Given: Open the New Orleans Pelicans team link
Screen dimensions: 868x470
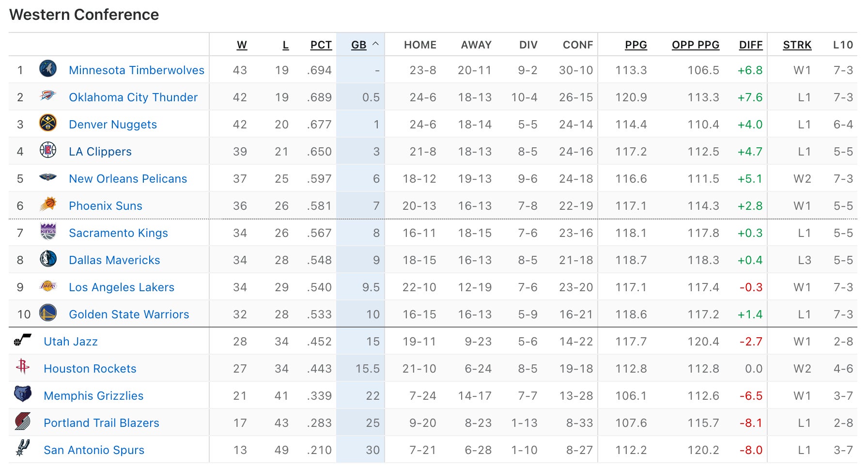Looking at the screenshot, I should click(x=128, y=179).
